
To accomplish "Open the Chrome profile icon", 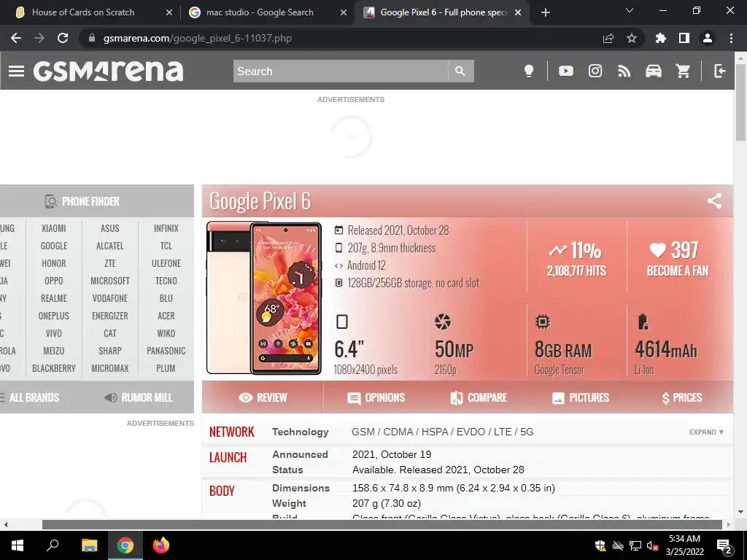I will point(708,38).
